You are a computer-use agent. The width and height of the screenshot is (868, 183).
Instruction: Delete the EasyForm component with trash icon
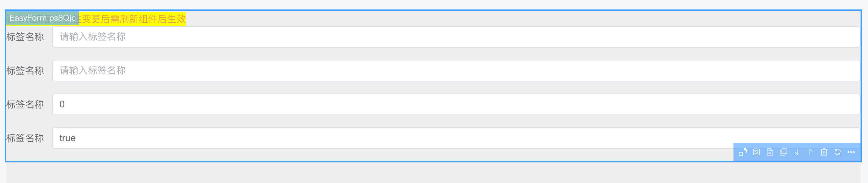[824, 152]
